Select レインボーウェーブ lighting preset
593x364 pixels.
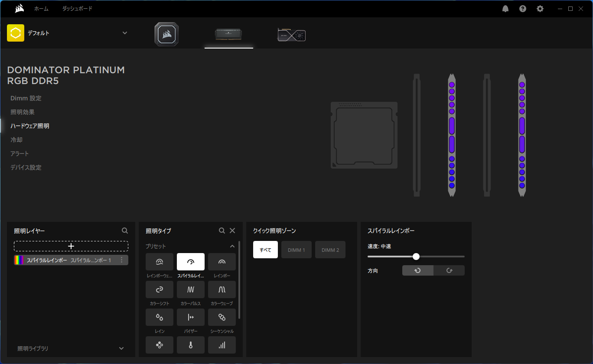160,262
